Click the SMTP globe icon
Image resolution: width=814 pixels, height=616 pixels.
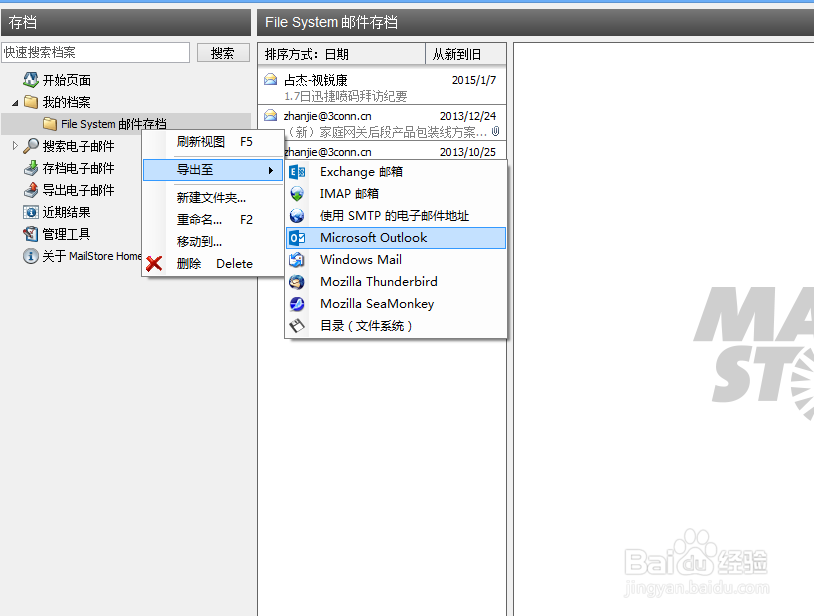297,215
